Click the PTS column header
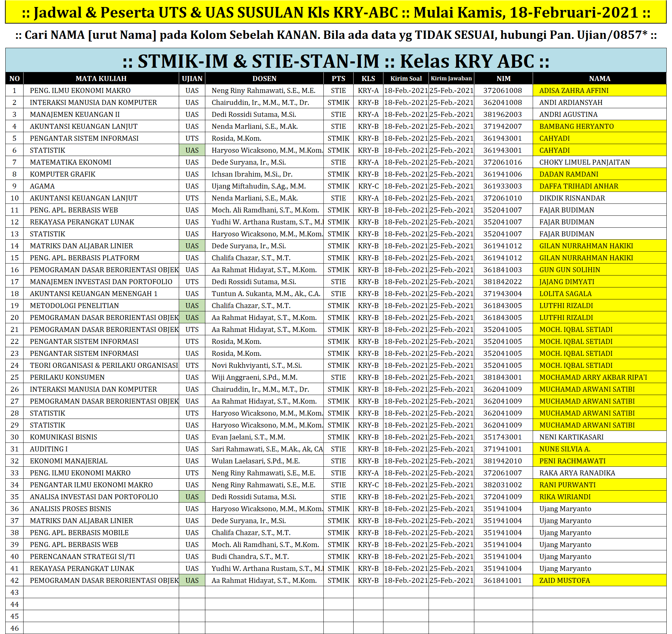The height and width of the screenshot is (634, 672). pyautogui.click(x=338, y=78)
